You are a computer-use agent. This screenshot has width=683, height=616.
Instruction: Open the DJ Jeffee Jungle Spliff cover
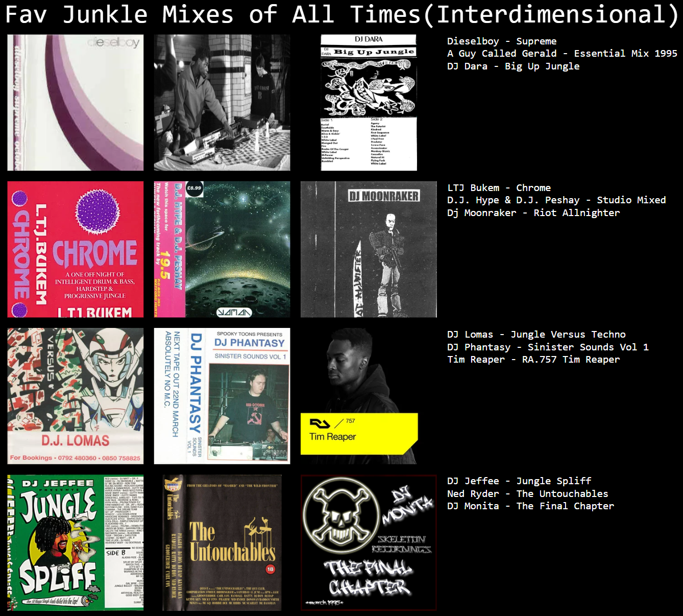76,542
